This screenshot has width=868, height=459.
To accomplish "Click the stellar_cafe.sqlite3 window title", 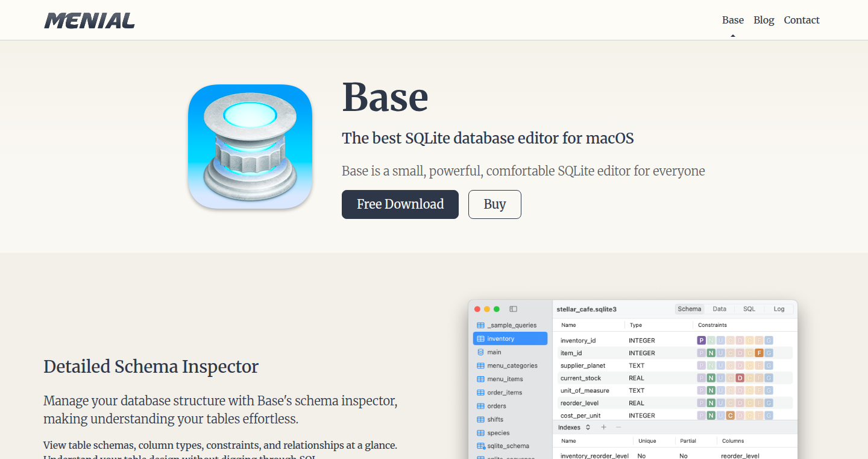I will tap(587, 309).
